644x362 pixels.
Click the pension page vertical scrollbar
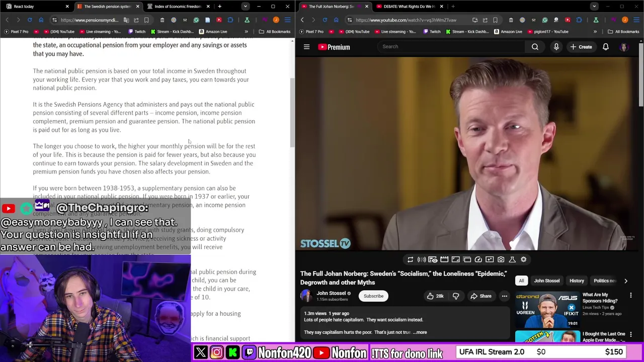coord(292,113)
